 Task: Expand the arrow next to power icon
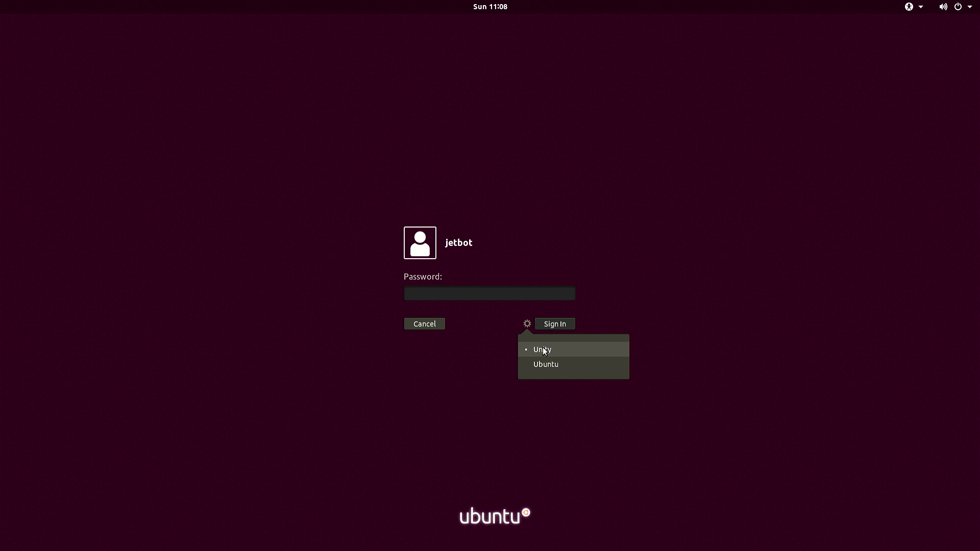(970, 7)
